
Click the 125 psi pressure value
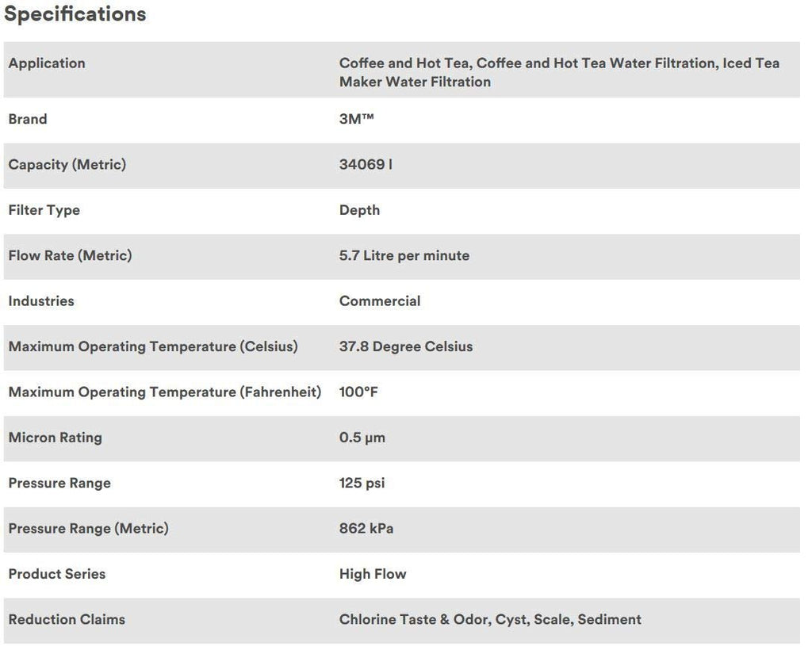point(362,484)
